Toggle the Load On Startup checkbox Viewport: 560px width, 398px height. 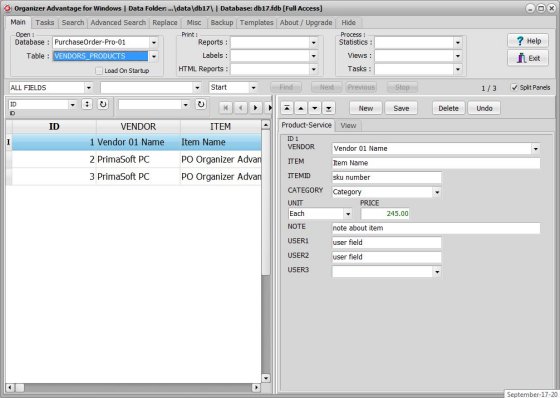tap(99, 71)
